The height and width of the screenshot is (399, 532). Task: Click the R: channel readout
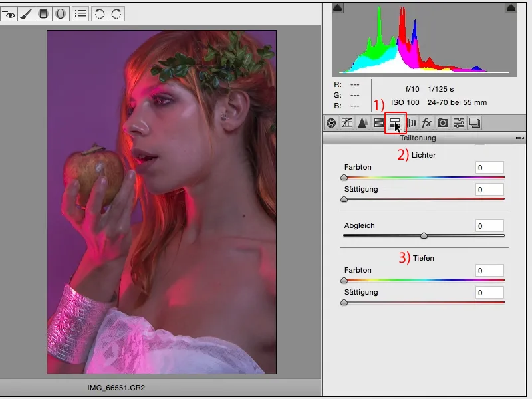click(346, 84)
